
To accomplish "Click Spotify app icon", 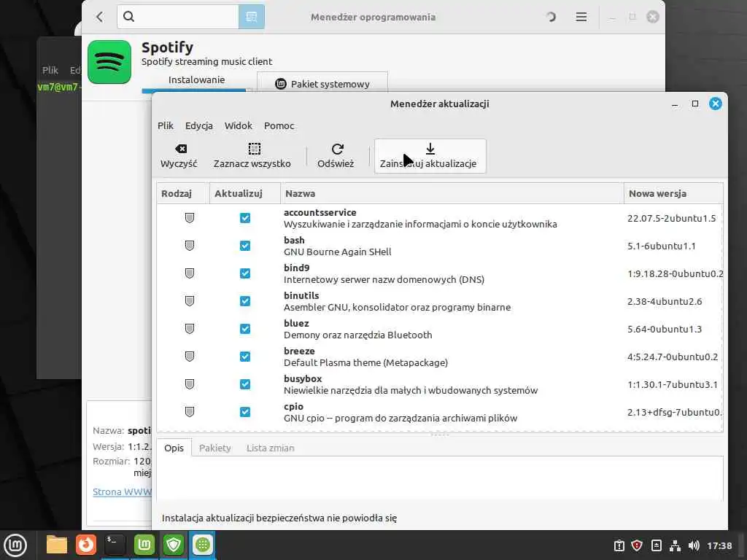I will pyautogui.click(x=109, y=62).
